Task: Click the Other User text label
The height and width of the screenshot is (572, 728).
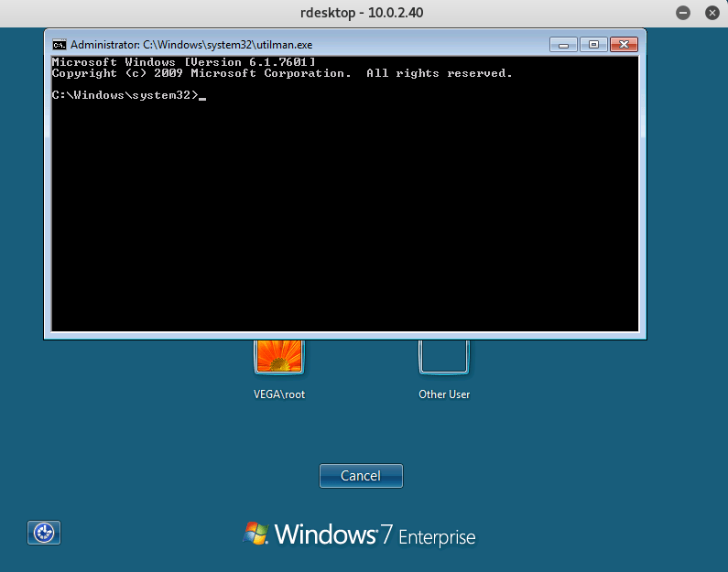Action: click(444, 394)
